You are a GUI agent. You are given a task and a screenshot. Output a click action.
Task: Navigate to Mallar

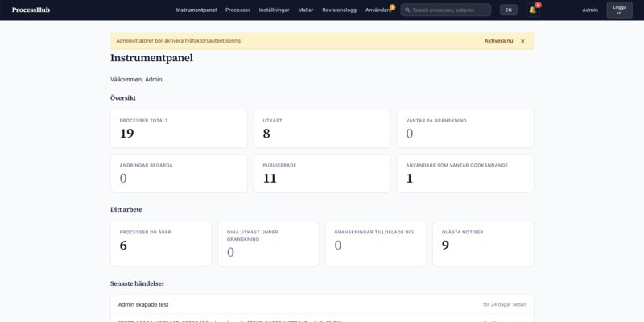(x=306, y=10)
